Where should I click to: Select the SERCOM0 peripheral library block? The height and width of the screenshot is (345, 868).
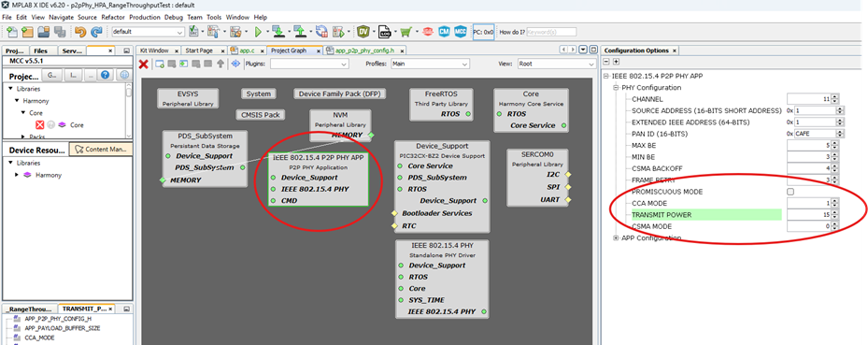click(x=537, y=178)
